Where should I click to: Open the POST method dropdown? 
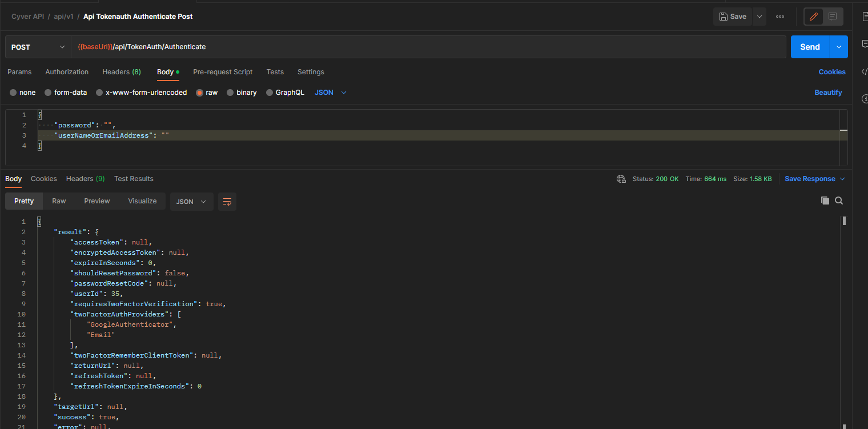click(37, 46)
